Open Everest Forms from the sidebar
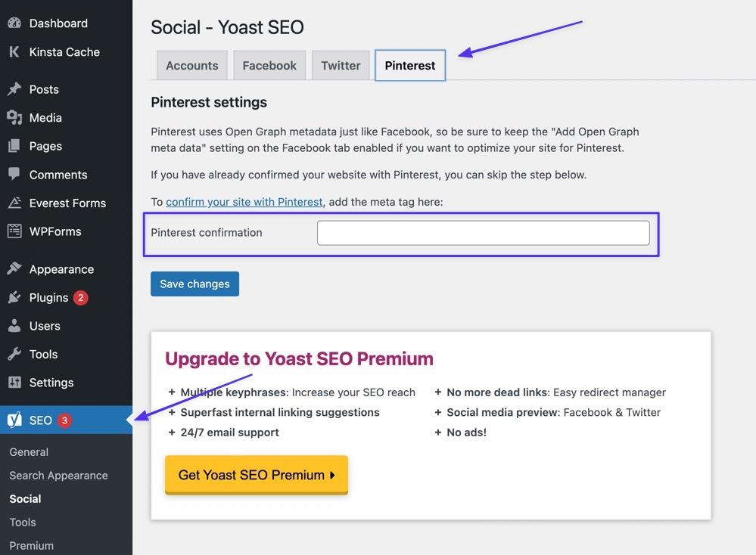 tap(15, 203)
